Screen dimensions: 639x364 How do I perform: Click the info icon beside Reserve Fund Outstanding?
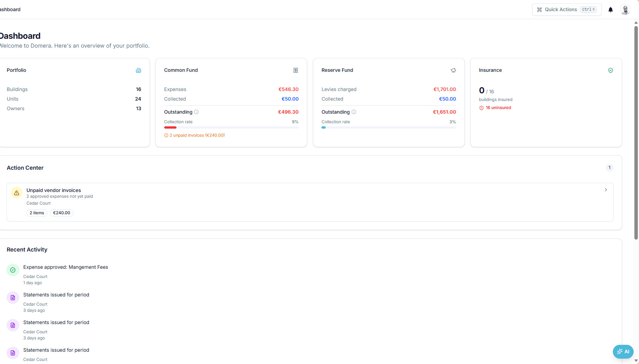pyautogui.click(x=354, y=112)
